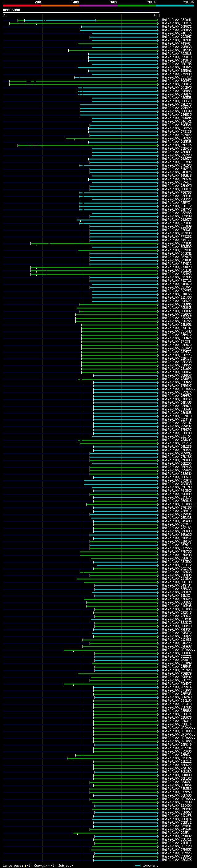This screenshot has height=868, width=197.
Task: Select label UniRef100_Q8RD57
Action: pyautogui.click(x=176, y=375)
